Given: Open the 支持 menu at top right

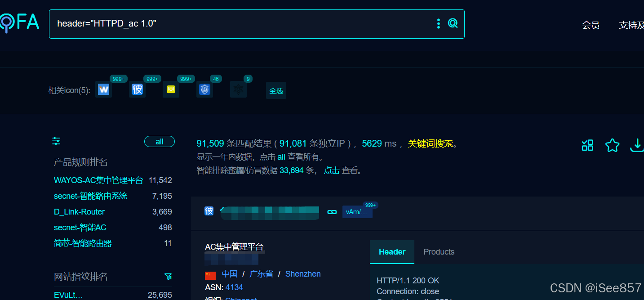Looking at the screenshot, I should point(631,25).
